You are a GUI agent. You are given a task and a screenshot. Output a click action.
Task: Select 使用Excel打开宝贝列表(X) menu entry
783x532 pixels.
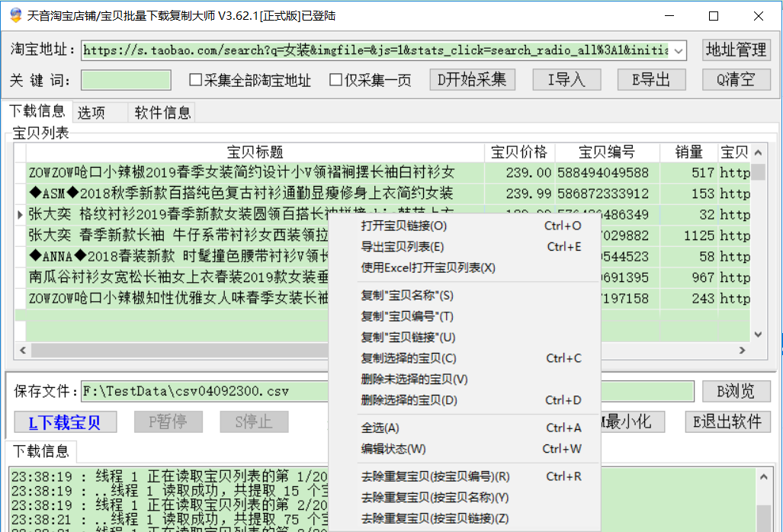(428, 268)
